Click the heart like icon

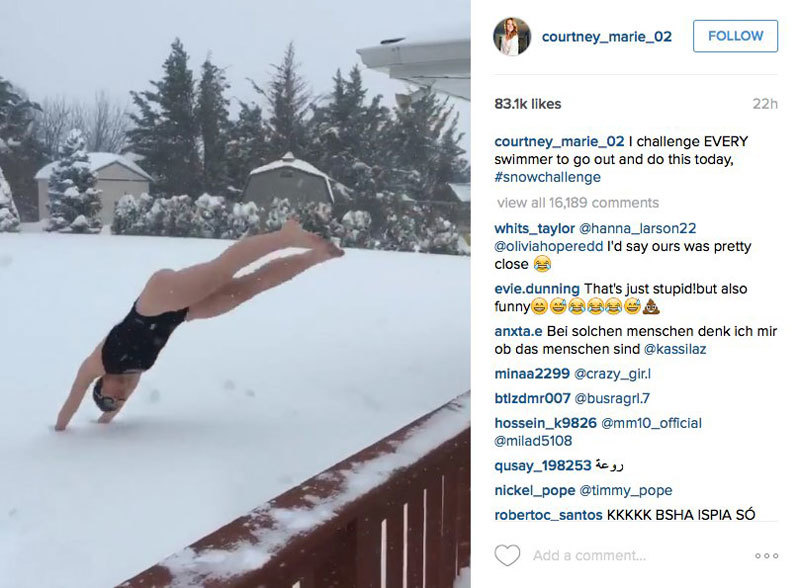507,555
